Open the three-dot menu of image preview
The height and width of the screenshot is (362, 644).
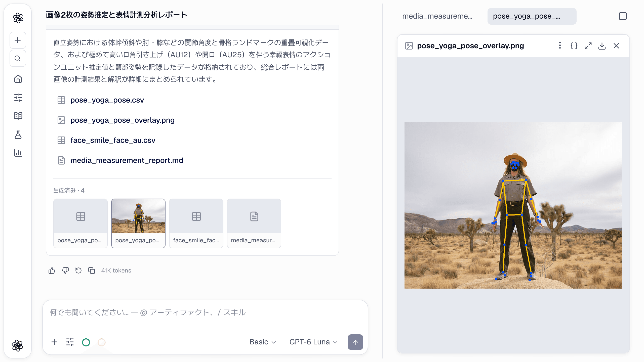(x=560, y=46)
